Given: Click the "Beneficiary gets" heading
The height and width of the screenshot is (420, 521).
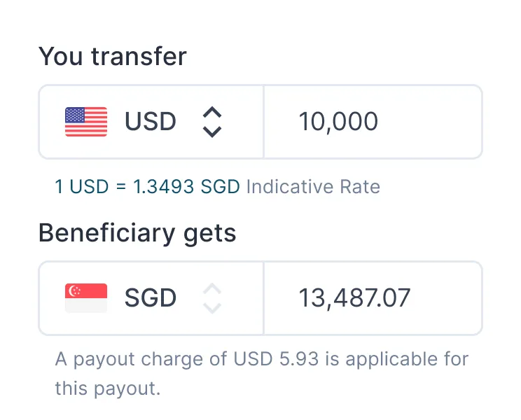Looking at the screenshot, I should (x=137, y=232).
